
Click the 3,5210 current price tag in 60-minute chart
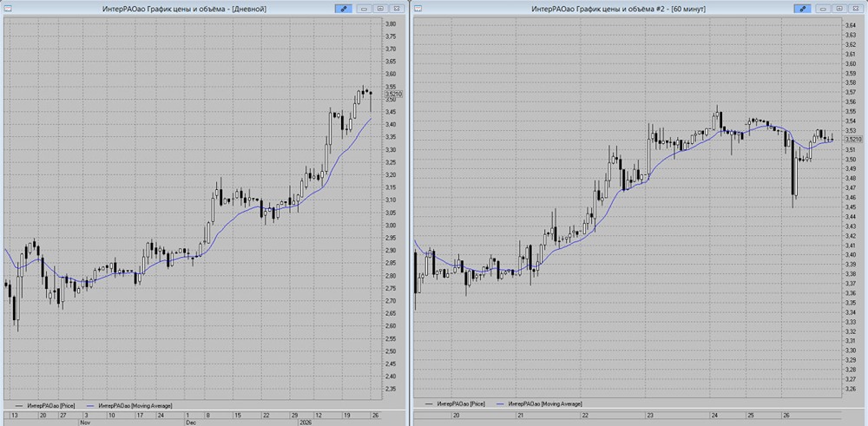(x=853, y=140)
